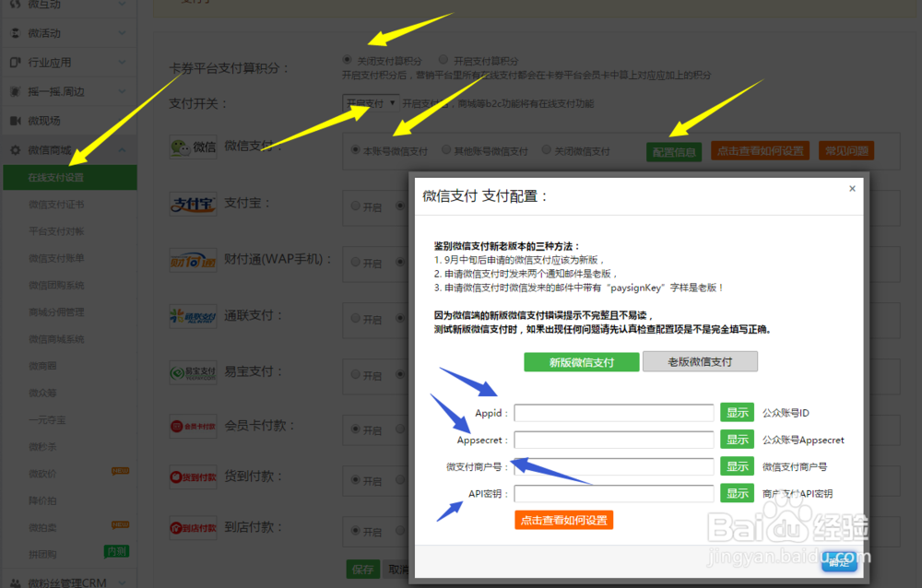922x588 pixels.
Task: Collapse 微信商城 menu chevron
Action: point(123,150)
